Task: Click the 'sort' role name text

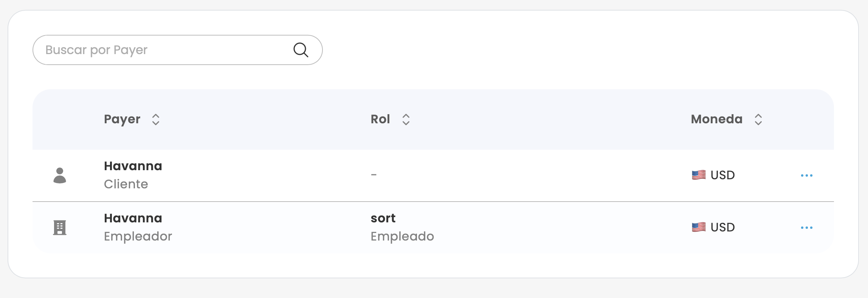Action: pyautogui.click(x=383, y=218)
